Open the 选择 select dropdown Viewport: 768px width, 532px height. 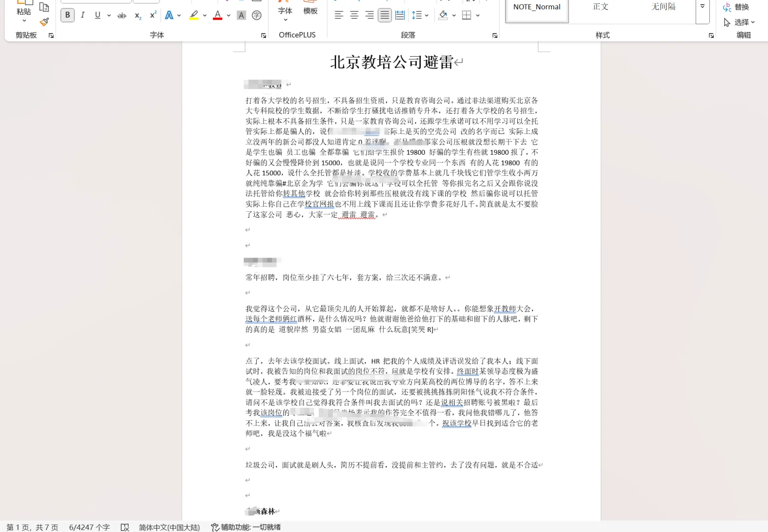coord(739,22)
